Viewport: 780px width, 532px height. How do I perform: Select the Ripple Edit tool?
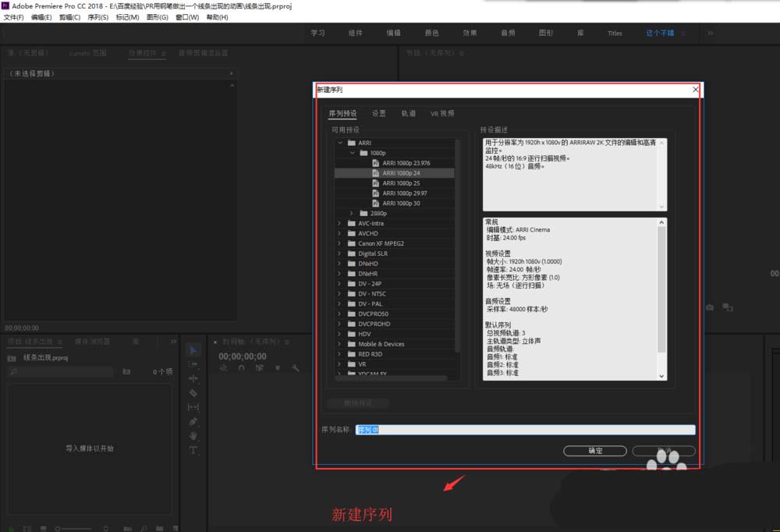[193, 378]
